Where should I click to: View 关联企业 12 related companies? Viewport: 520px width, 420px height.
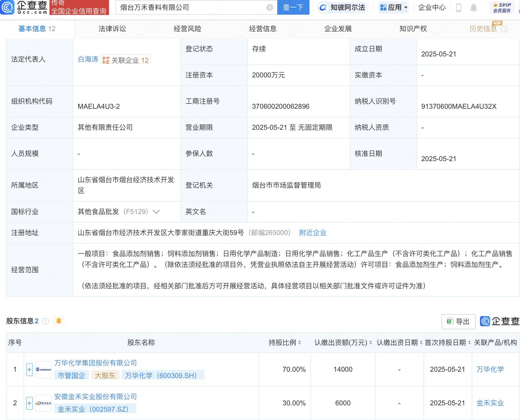pyautogui.click(x=126, y=60)
